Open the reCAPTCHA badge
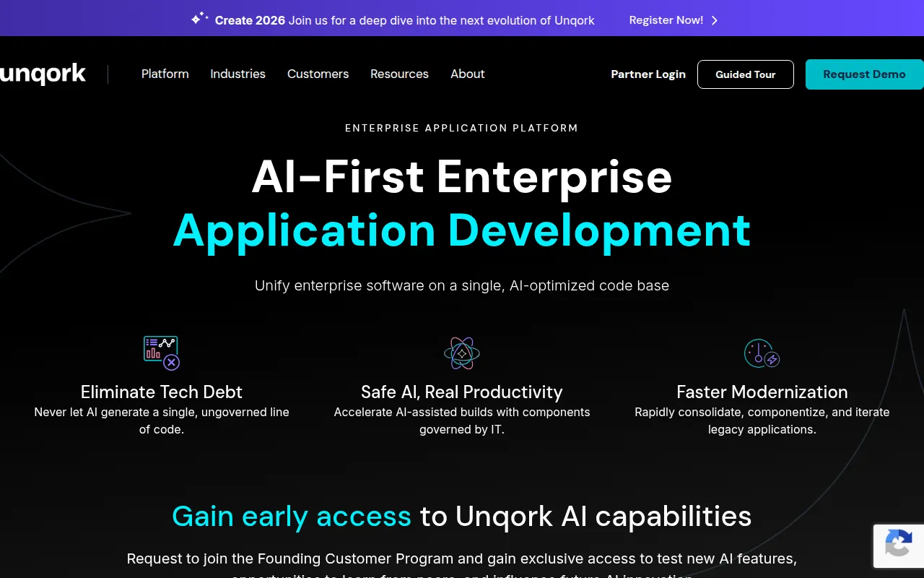This screenshot has width=924, height=578. (x=899, y=545)
